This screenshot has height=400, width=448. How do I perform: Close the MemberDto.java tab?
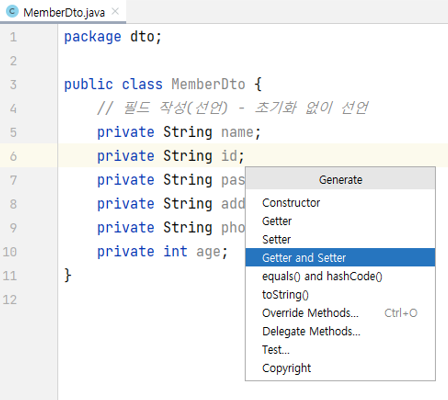point(115,12)
